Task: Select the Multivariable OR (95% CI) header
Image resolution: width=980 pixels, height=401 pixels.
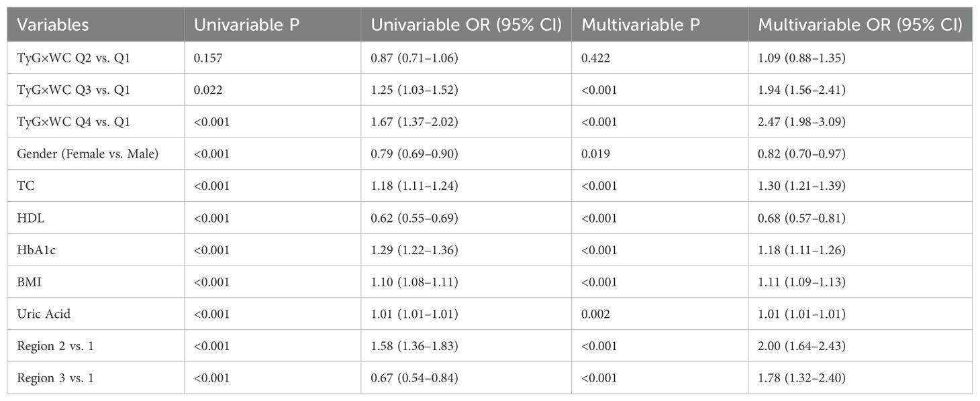Action: (861, 25)
